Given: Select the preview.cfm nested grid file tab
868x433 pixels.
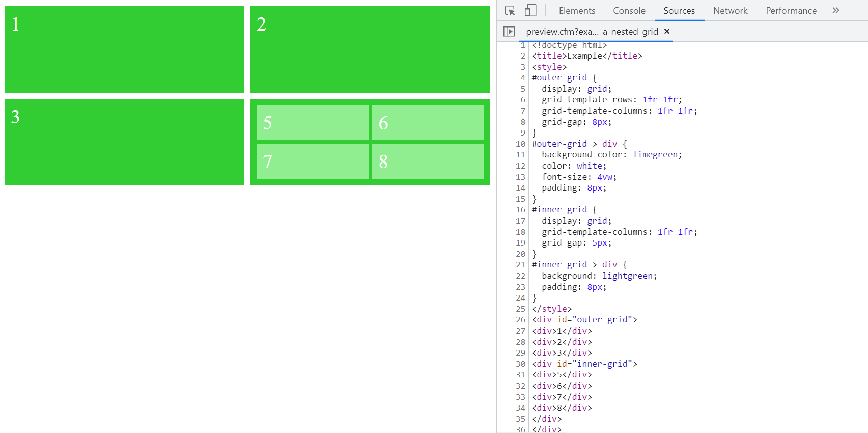Looking at the screenshot, I should click(x=592, y=32).
